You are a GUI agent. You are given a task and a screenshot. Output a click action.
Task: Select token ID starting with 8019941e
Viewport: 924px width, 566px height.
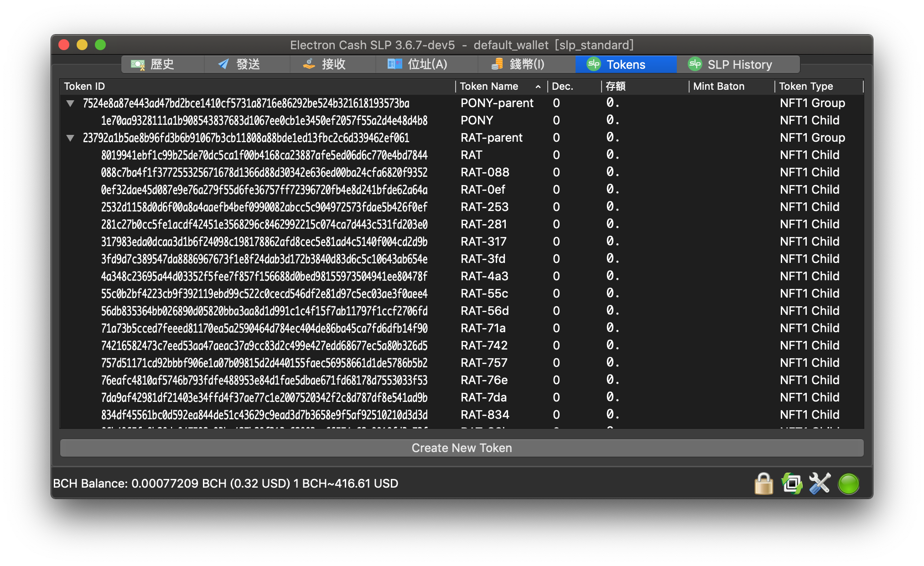[264, 155]
